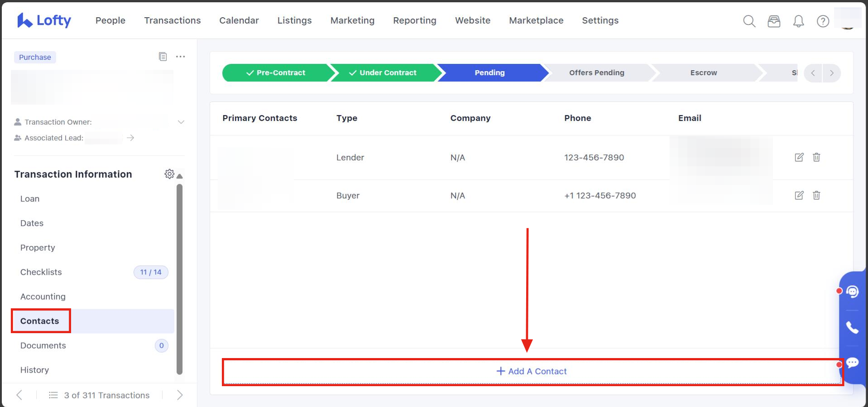This screenshot has width=868, height=407.
Task: Open Checklists in the sidebar
Action: [x=41, y=272]
